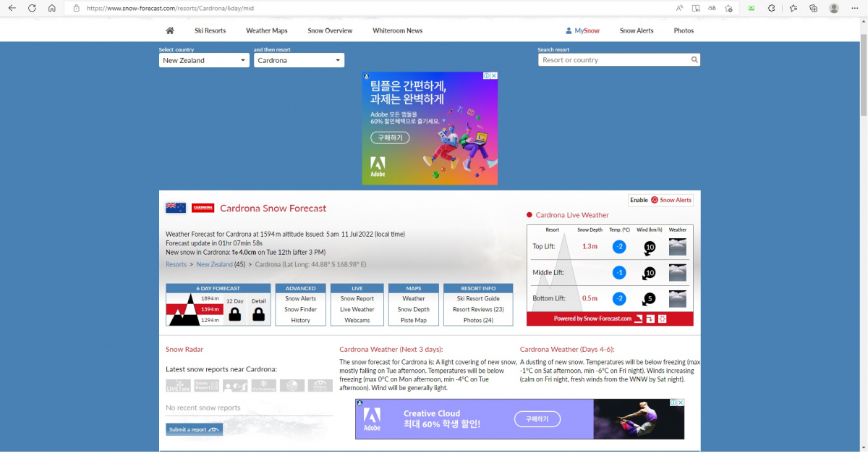This screenshot has width=868, height=472.
Task: Open Weather Maps menu
Action: (x=267, y=30)
